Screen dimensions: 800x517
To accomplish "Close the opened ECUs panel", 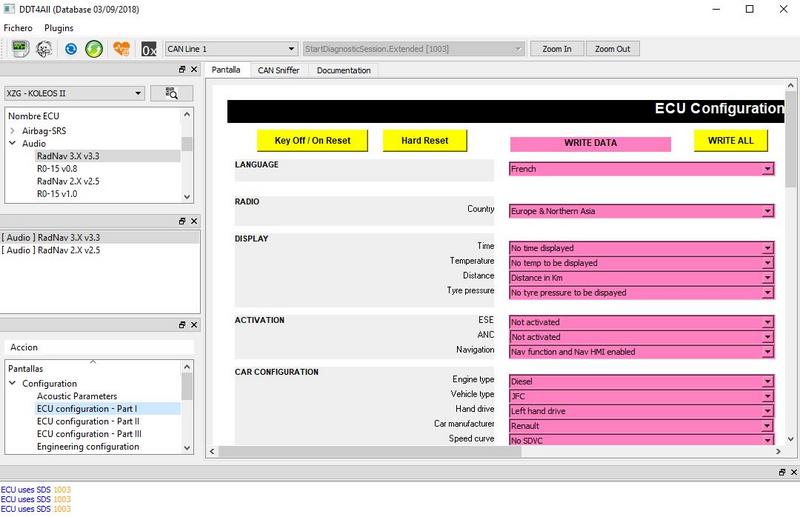I will [x=194, y=221].
